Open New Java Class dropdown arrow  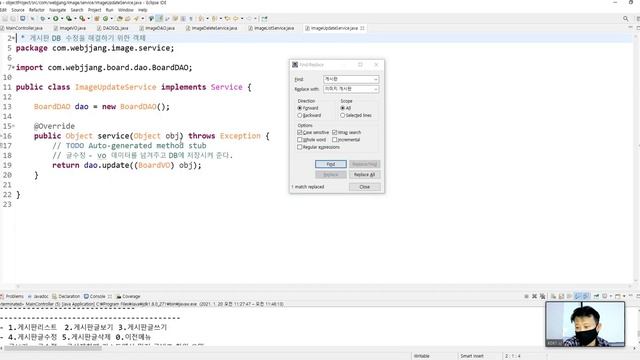click(112, 18)
